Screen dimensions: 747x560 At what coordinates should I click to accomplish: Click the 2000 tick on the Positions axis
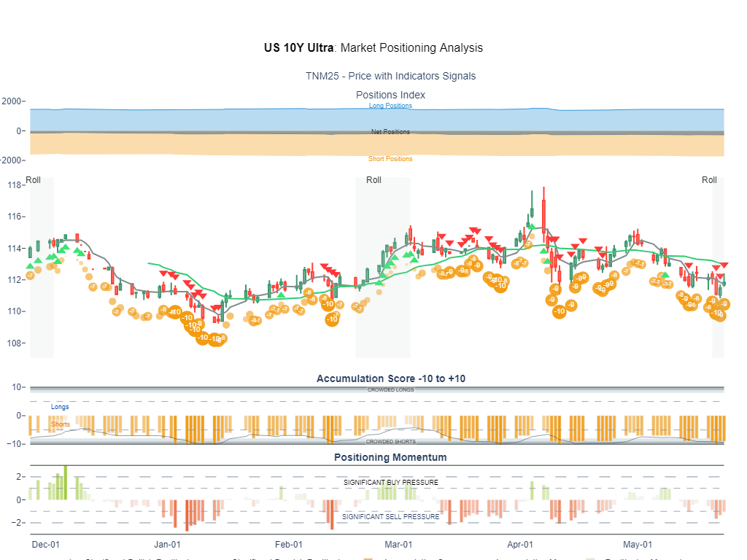(x=12, y=101)
